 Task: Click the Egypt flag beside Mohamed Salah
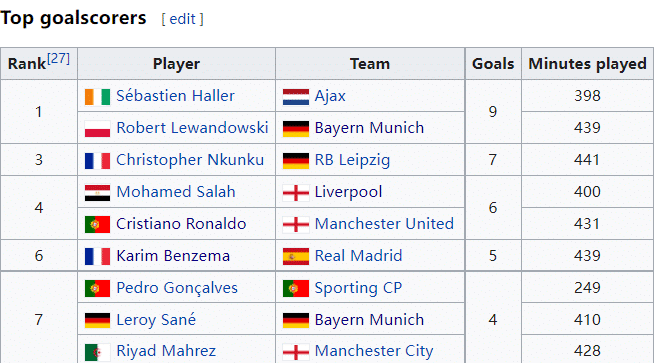(x=97, y=193)
